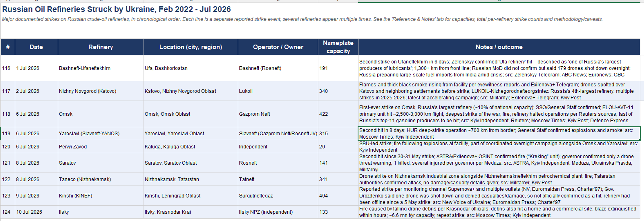Select the 'Omsk, Omsk Oblast' location cell
Viewport: 644px width, 221px height.
coord(191,114)
